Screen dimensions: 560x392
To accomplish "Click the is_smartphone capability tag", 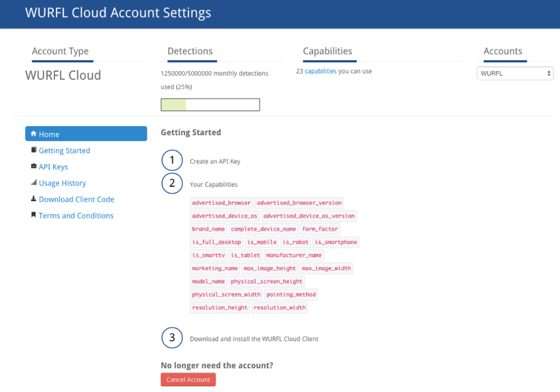I will click(336, 242).
